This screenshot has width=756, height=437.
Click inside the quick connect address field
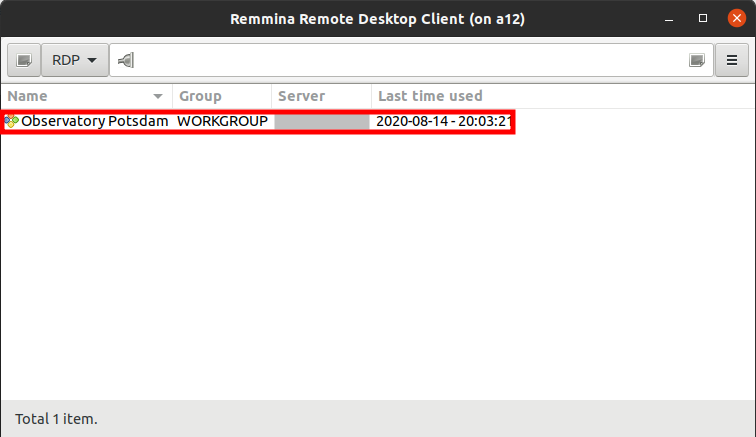click(x=400, y=61)
